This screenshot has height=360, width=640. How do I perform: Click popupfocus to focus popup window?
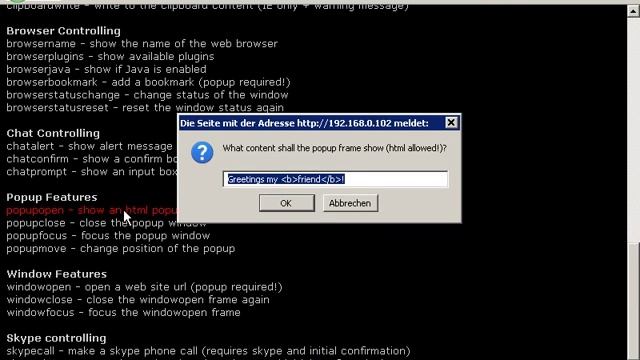click(108, 236)
